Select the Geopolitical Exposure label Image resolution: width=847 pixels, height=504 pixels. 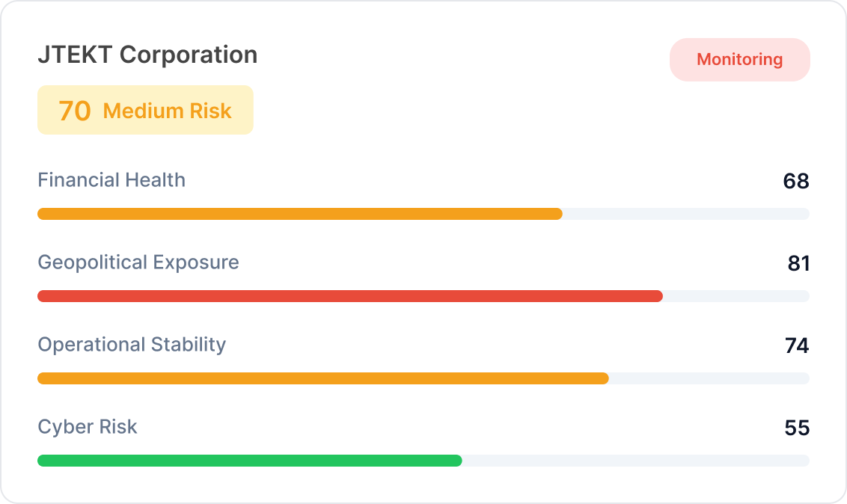(x=138, y=262)
